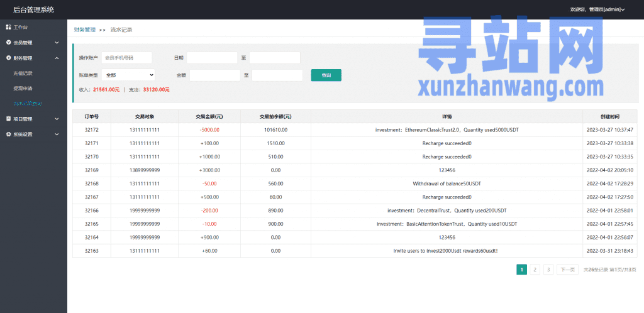
Task: Click the 日期 start date field
Action: point(212,58)
